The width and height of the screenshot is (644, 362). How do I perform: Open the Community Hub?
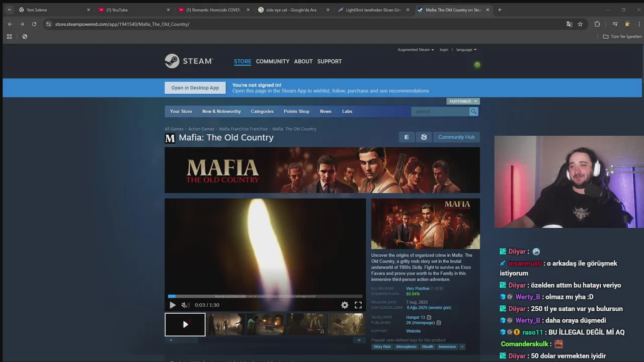pyautogui.click(x=456, y=137)
